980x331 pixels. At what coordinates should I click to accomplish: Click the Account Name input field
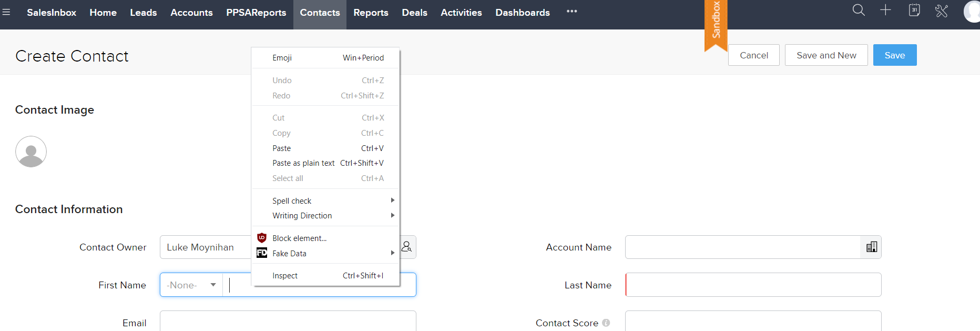tap(742, 247)
